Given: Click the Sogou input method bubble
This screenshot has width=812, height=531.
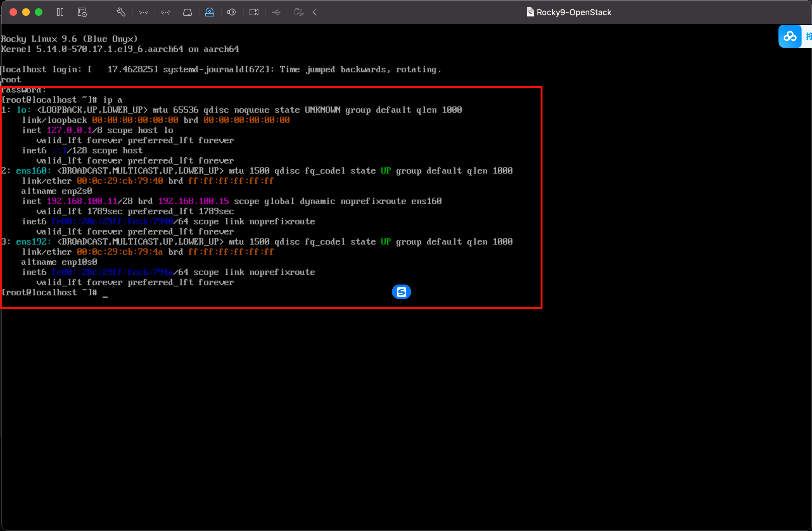Looking at the screenshot, I should (401, 292).
